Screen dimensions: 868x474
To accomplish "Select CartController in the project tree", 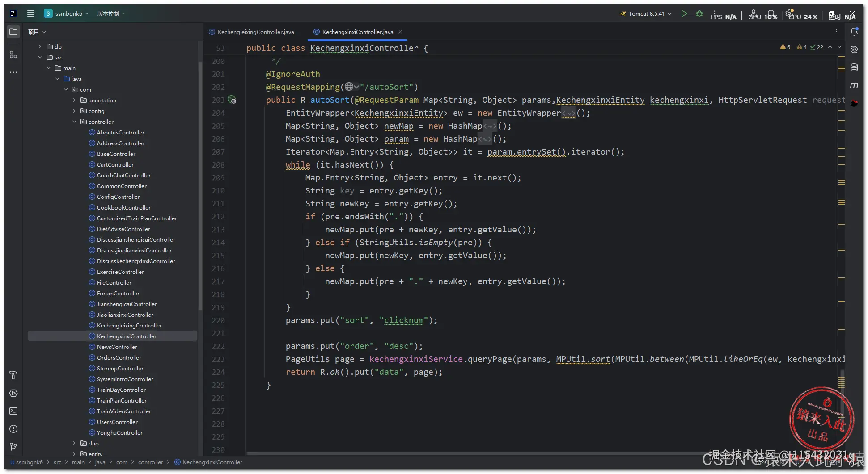I will [x=115, y=164].
